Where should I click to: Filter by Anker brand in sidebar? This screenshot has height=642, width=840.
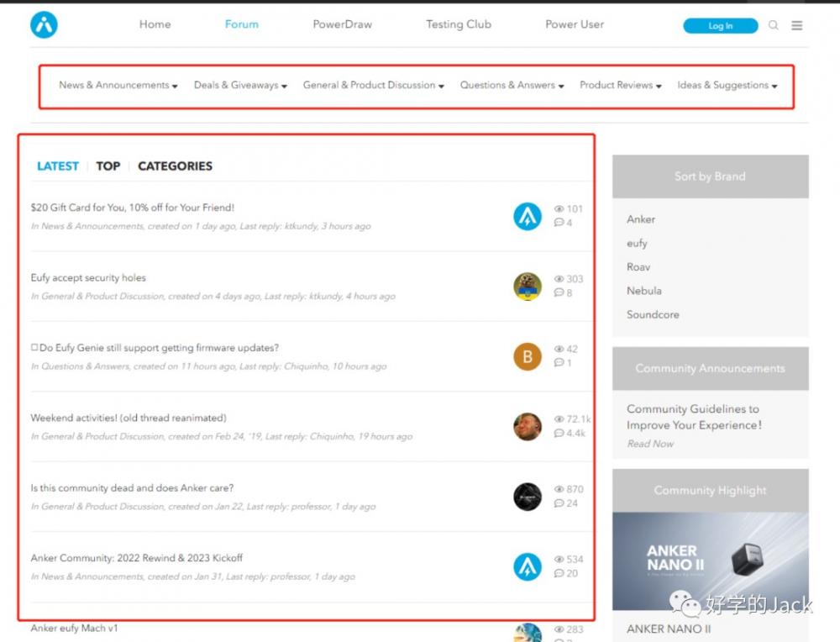(x=641, y=219)
